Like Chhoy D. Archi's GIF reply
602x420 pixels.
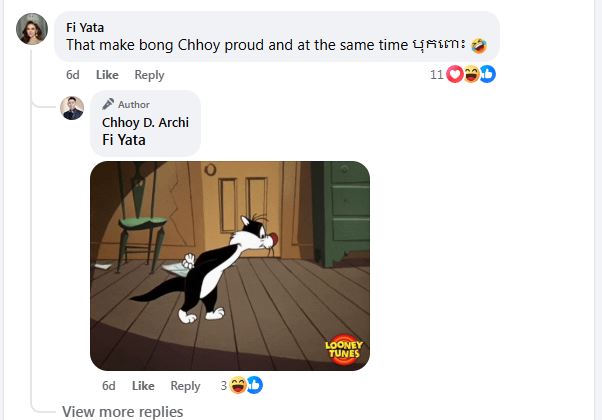[143, 386]
